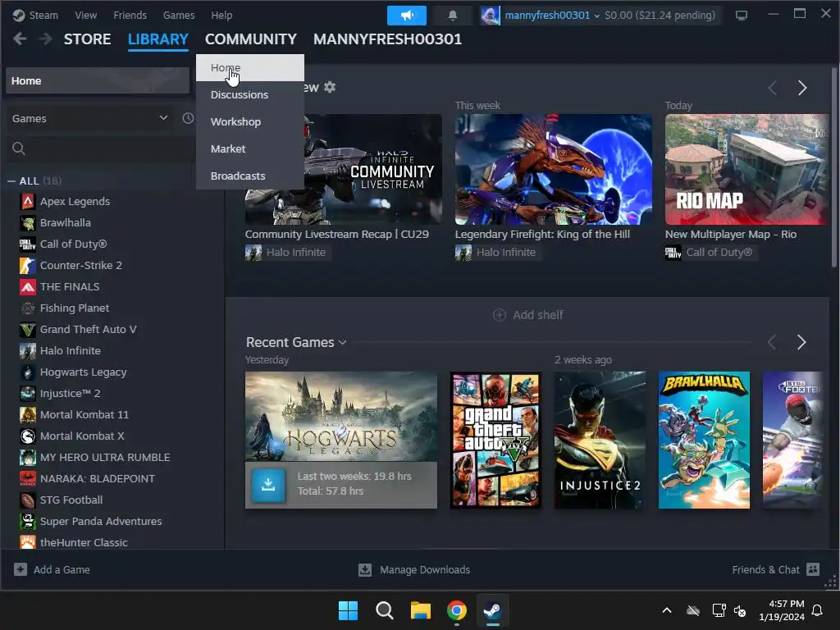Open Friends & Chat grid icon

pos(813,569)
